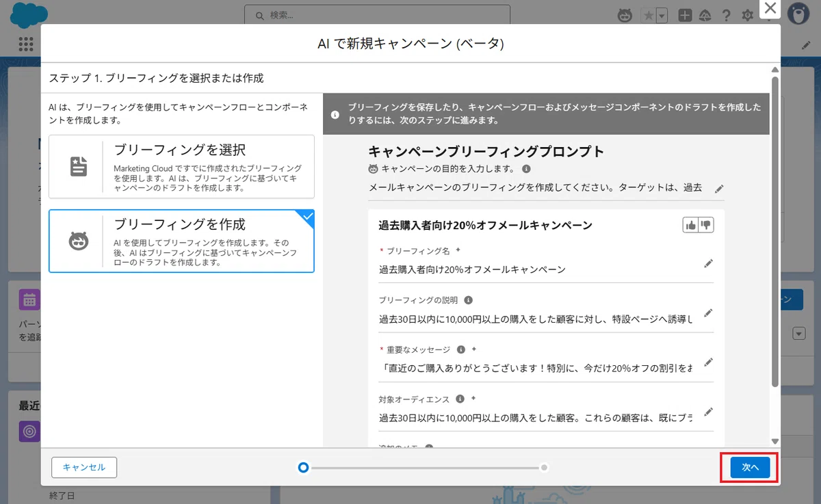
Task: Select the ブリーフィングを選択 option card
Action: point(181,166)
